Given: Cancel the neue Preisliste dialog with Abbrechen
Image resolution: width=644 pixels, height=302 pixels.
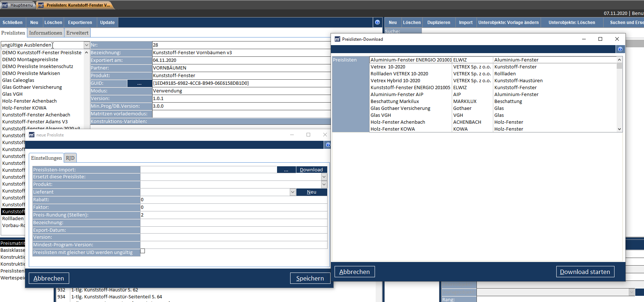Looking at the screenshot, I should 49,278.
